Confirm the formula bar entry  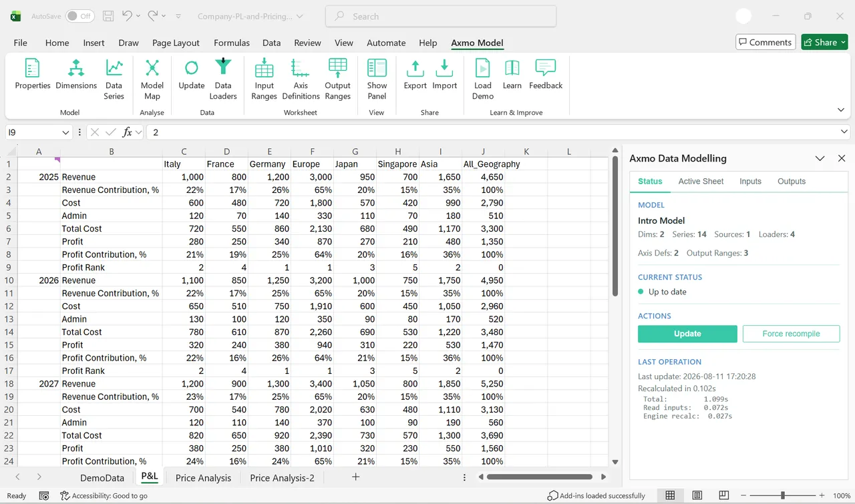pyautogui.click(x=112, y=132)
